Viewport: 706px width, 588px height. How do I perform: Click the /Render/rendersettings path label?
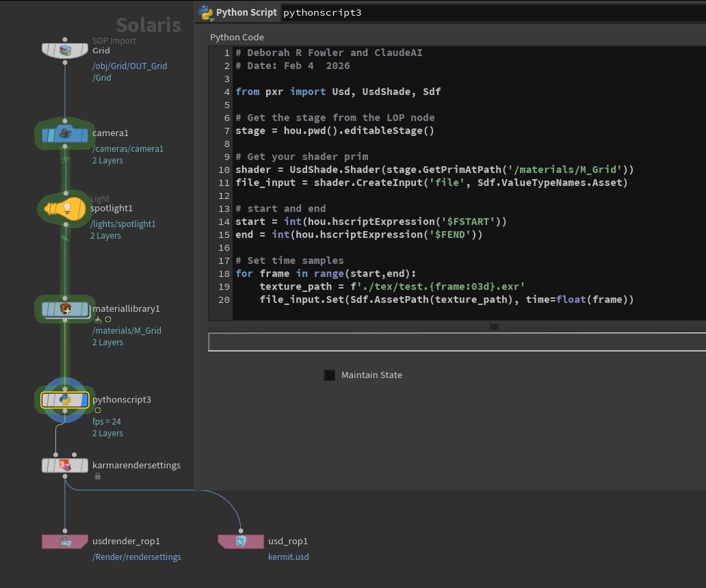[x=137, y=557]
